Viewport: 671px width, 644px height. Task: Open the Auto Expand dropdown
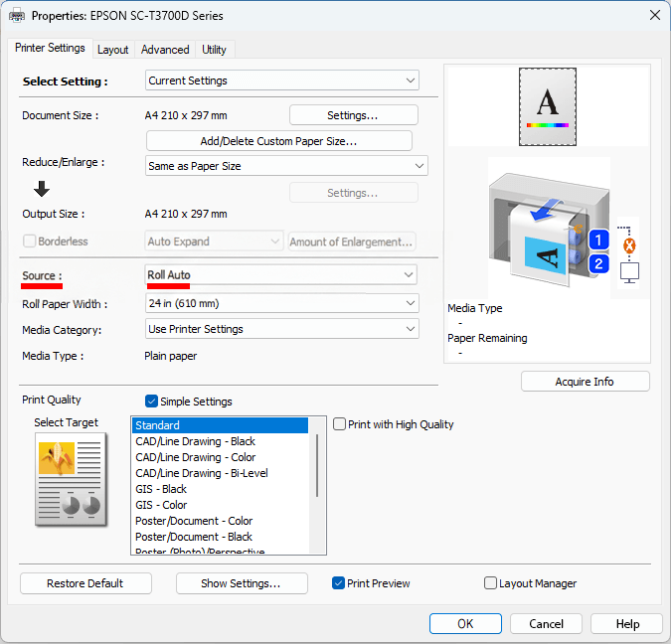pyautogui.click(x=214, y=241)
